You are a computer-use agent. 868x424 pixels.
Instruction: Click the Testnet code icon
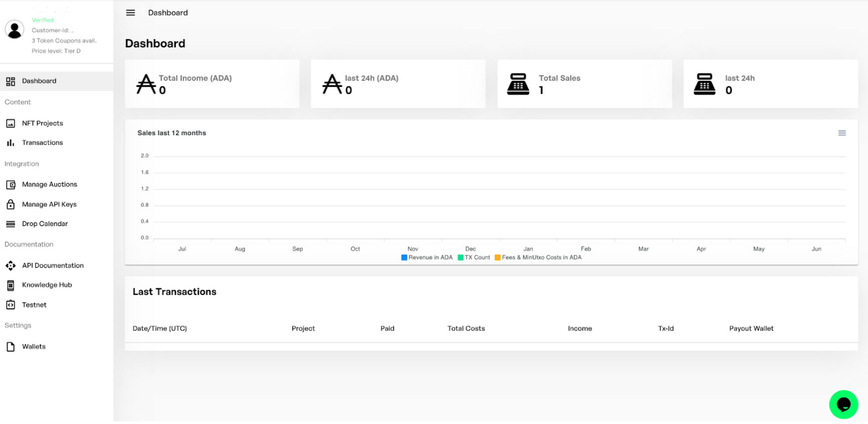pos(11,305)
